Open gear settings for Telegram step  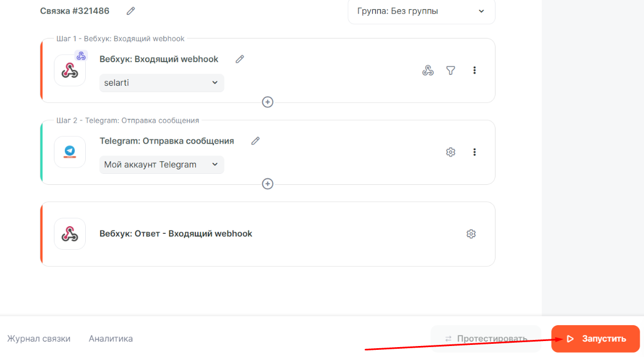click(450, 152)
